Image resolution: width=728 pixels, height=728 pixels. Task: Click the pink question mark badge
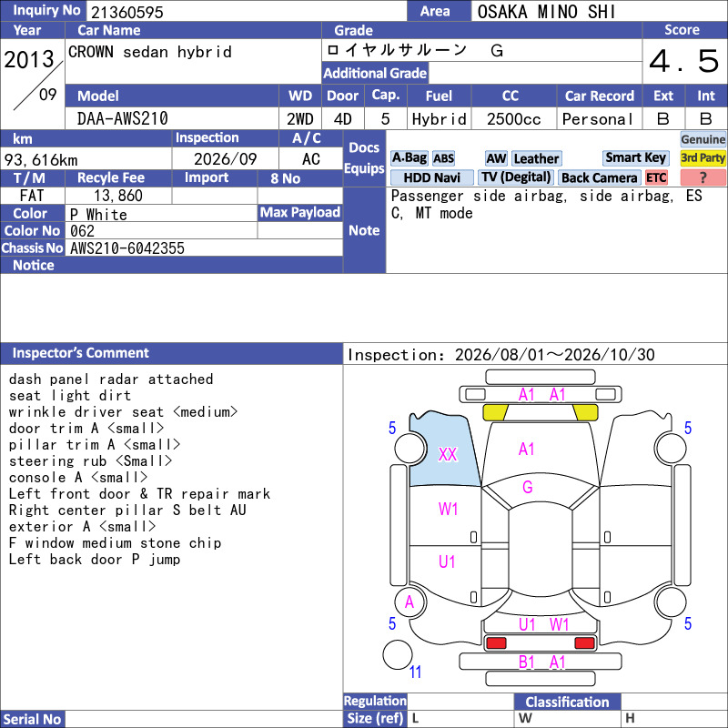(x=703, y=177)
